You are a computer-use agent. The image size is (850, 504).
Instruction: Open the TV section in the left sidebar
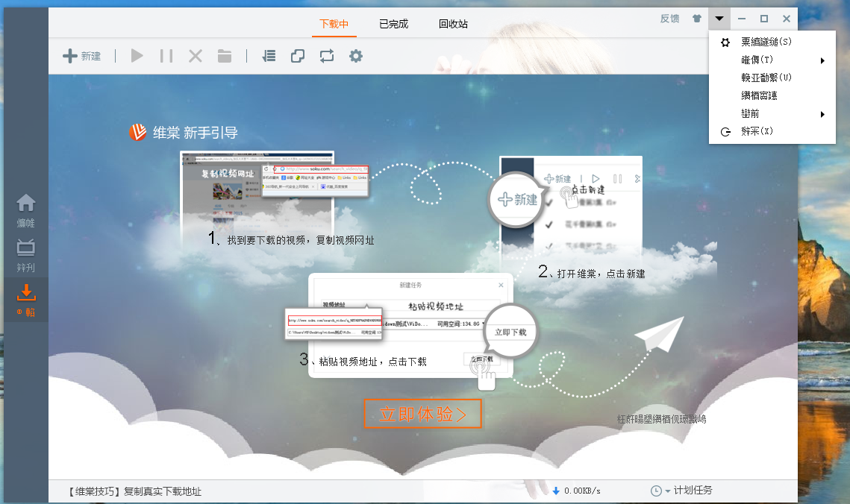pos(25,248)
